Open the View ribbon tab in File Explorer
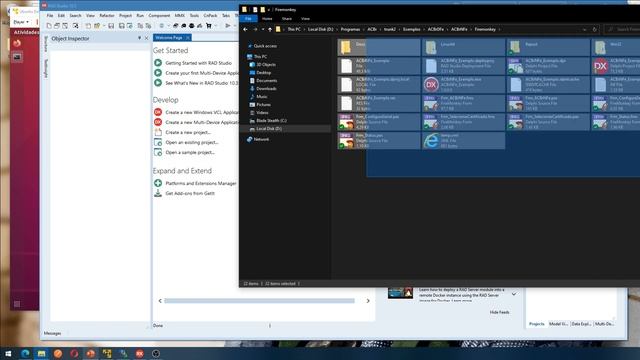Screen dimensions: 640x360 305,19
